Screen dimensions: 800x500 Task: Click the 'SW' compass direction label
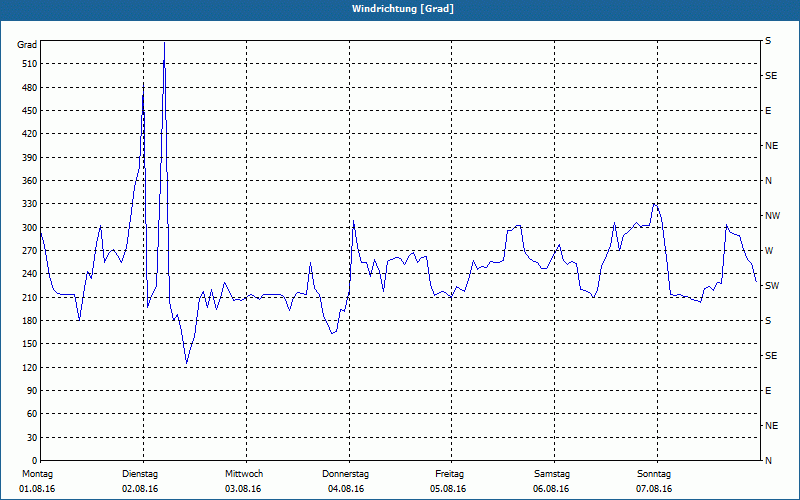[772, 286]
